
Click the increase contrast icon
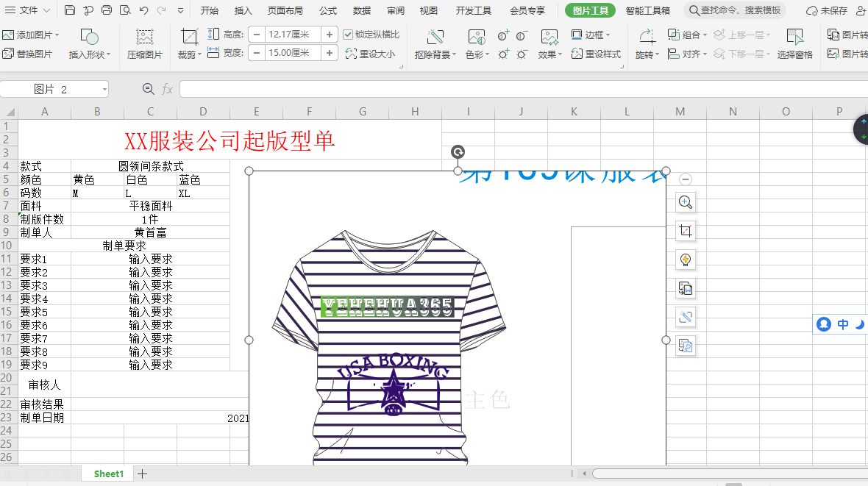(502, 36)
